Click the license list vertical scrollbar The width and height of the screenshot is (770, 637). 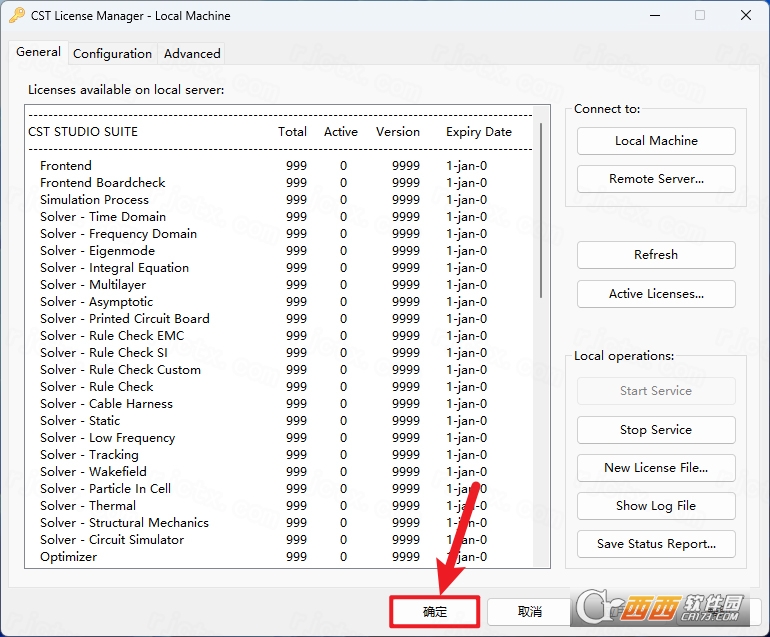[541, 210]
